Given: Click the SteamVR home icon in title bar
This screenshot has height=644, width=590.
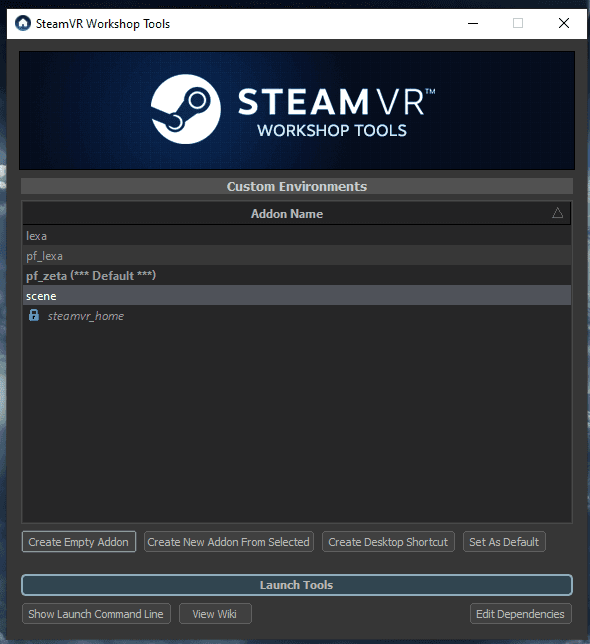Looking at the screenshot, I should 23,23.
